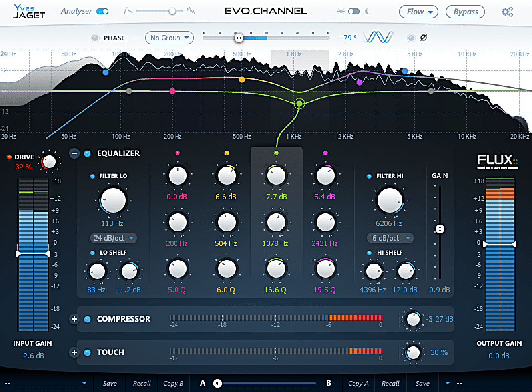The width and height of the screenshot is (532, 392).
Task: Click the sun light-theme icon
Action: 341,12
